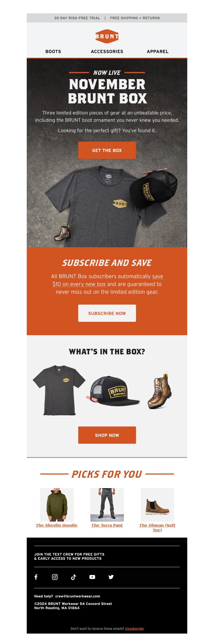
Task: Select the APPAREL menu item
Action: pyautogui.click(x=158, y=52)
